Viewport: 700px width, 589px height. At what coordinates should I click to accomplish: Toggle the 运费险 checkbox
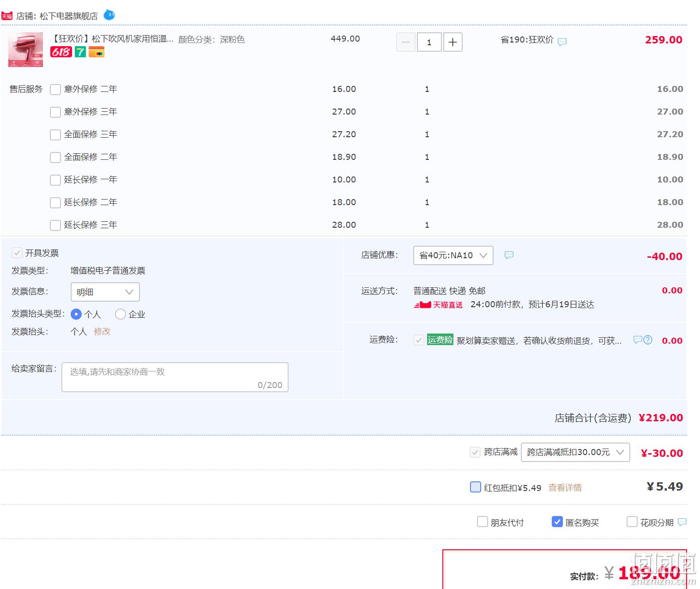coord(419,340)
